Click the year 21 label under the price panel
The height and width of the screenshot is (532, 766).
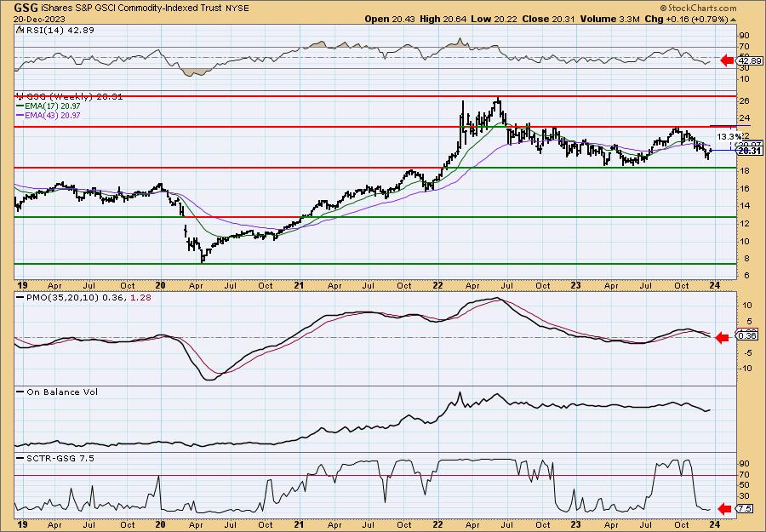pyautogui.click(x=299, y=285)
